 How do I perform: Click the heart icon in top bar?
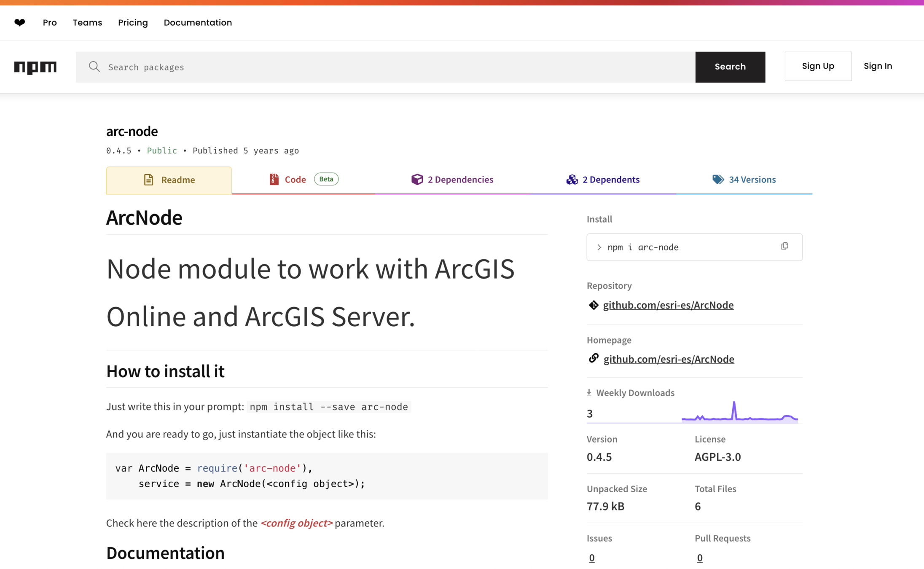click(19, 22)
